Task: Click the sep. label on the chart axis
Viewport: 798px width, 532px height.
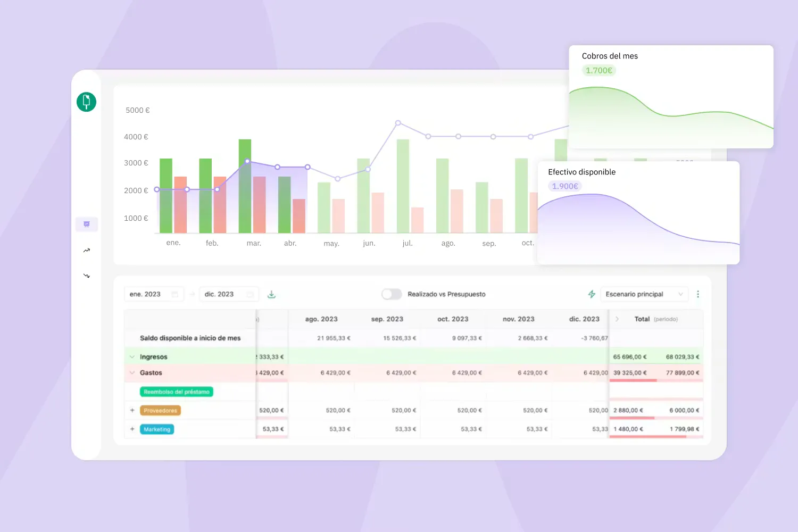Action: click(x=489, y=244)
